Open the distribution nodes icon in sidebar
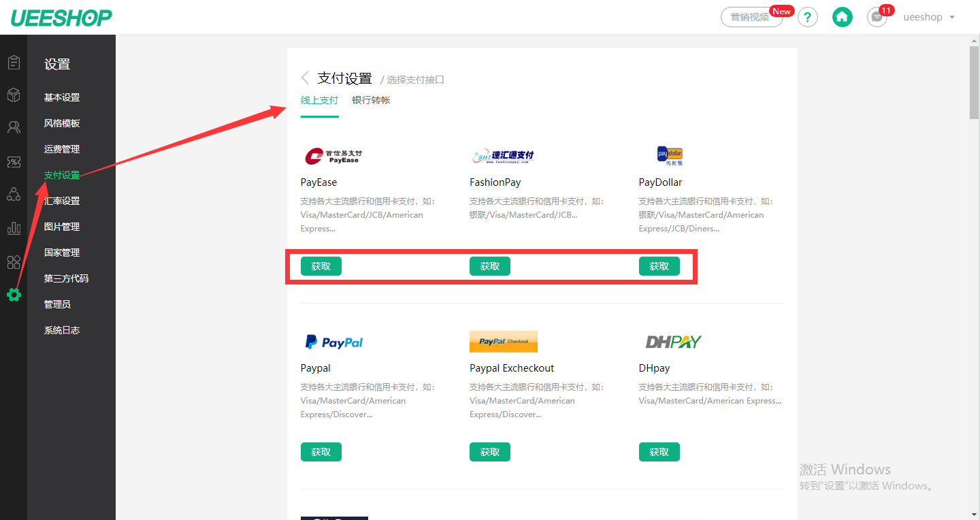 (x=14, y=194)
